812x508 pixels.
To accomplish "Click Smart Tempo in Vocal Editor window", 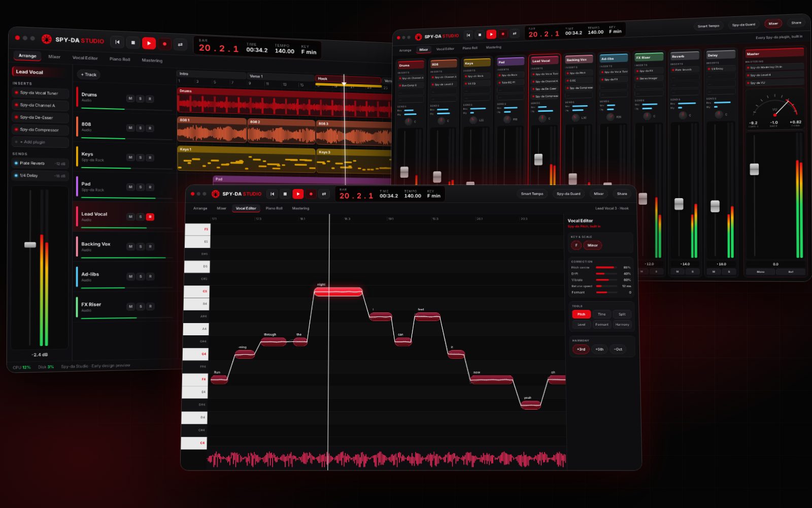I will pos(532,194).
